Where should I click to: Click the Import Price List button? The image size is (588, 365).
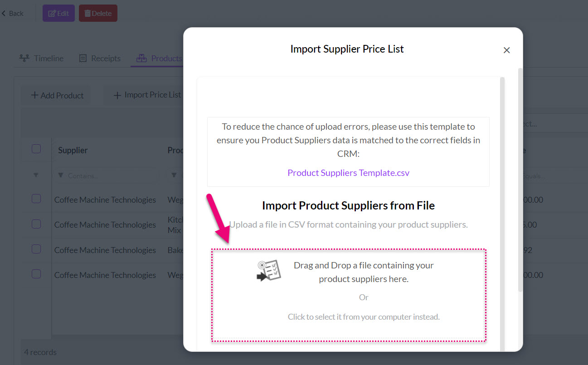coord(147,95)
